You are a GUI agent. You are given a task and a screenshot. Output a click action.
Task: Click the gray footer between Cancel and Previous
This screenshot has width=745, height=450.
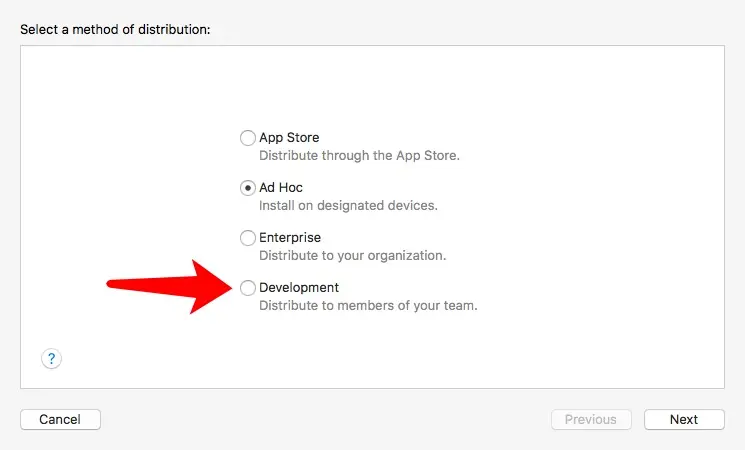(x=320, y=419)
